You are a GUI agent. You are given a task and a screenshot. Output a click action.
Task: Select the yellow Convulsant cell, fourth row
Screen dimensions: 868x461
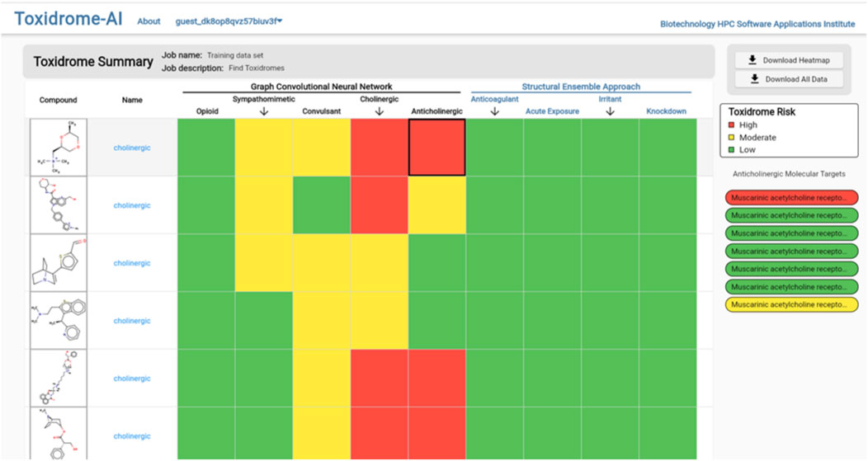click(x=322, y=321)
